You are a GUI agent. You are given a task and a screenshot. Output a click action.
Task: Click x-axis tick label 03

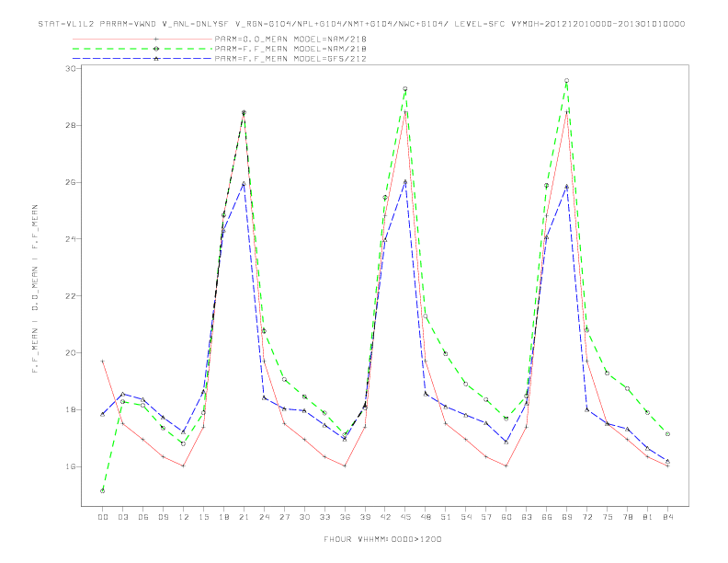click(123, 517)
